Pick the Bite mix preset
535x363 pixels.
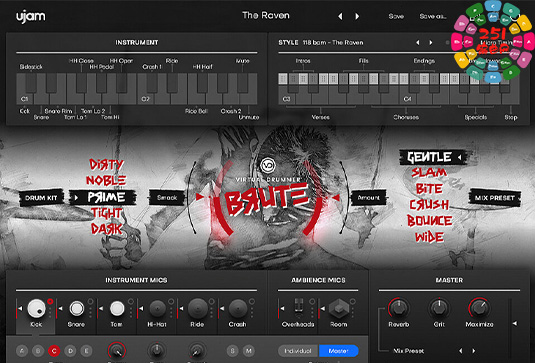(x=429, y=189)
